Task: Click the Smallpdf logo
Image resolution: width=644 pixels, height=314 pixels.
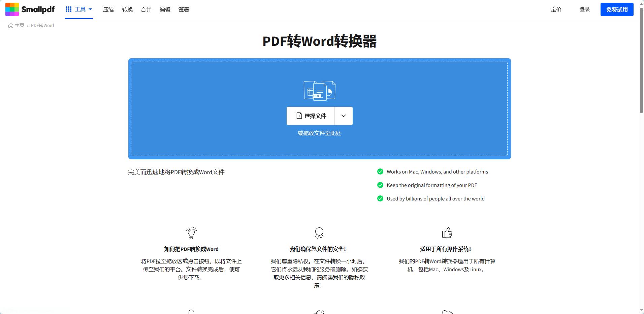Action: pos(30,9)
